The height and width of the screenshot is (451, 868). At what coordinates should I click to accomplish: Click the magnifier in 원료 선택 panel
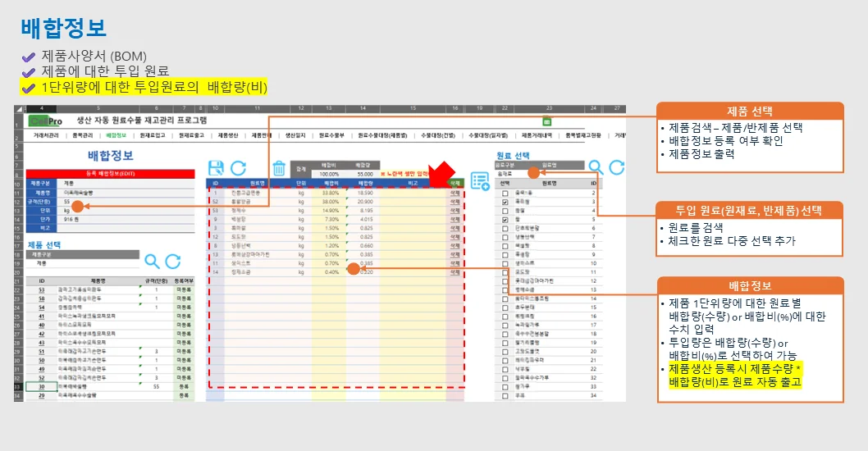pyautogui.click(x=596, y=167)
